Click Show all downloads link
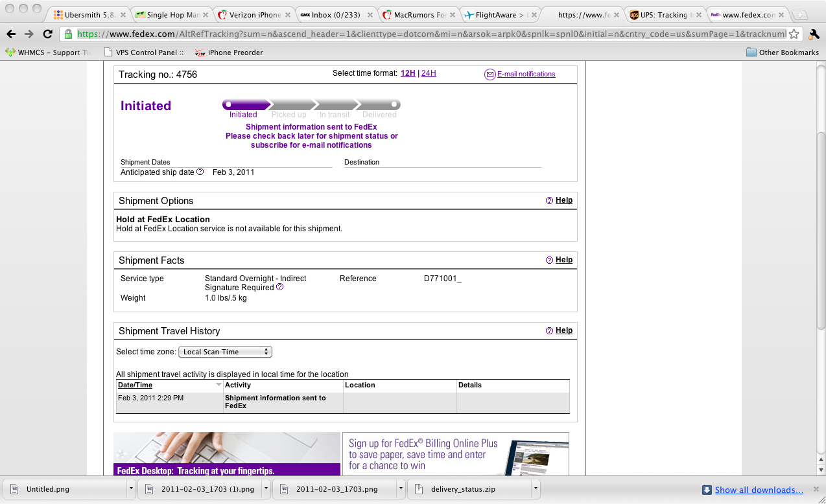The width and height of the screenshot is (826, 504). 759,490
